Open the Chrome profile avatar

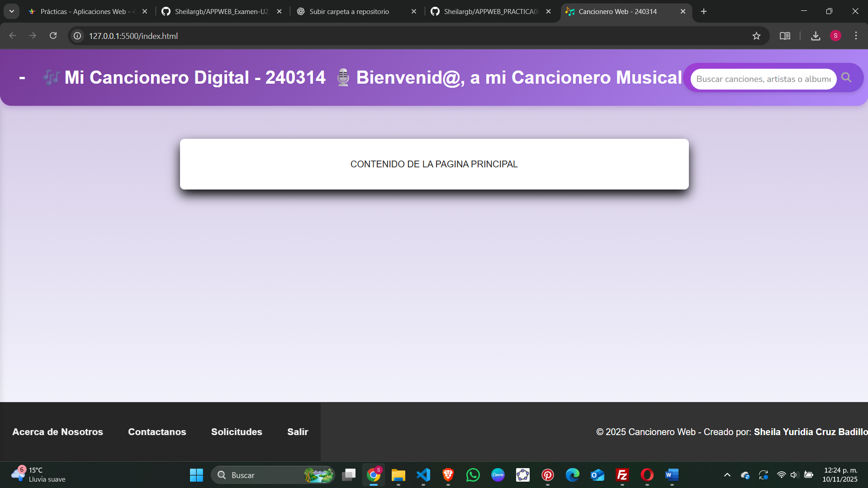point(835,36)
